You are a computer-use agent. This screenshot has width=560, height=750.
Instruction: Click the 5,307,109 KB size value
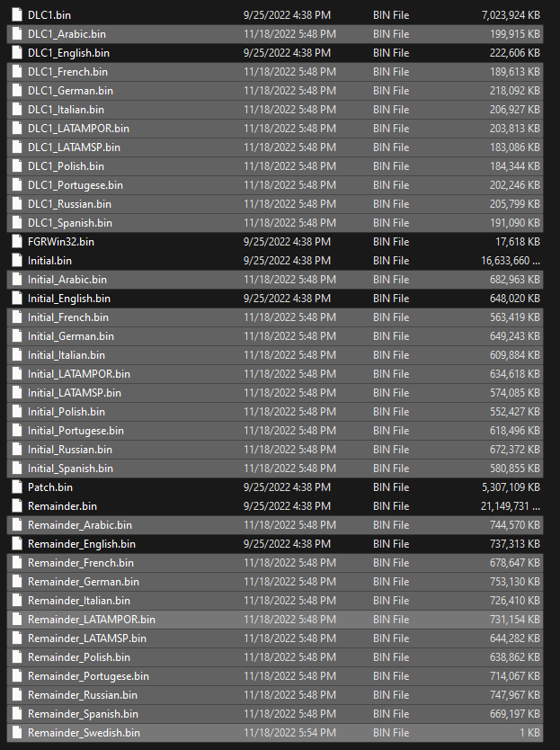[x=511, y=487]
